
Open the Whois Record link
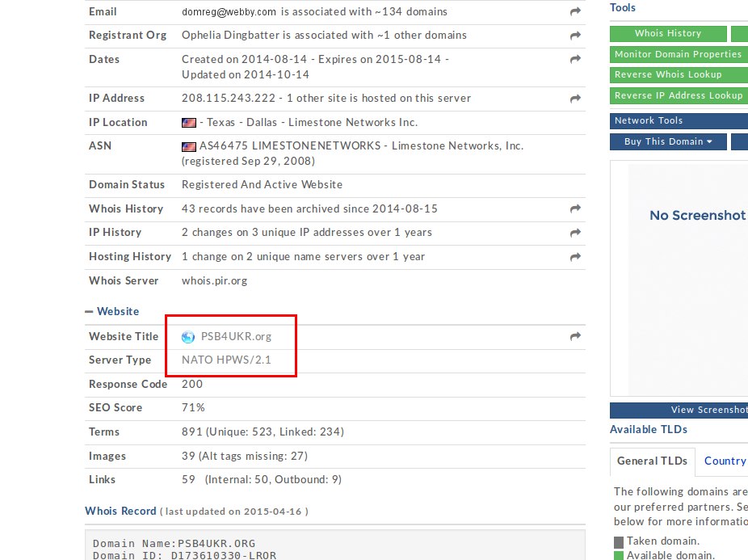click(120, 511)
